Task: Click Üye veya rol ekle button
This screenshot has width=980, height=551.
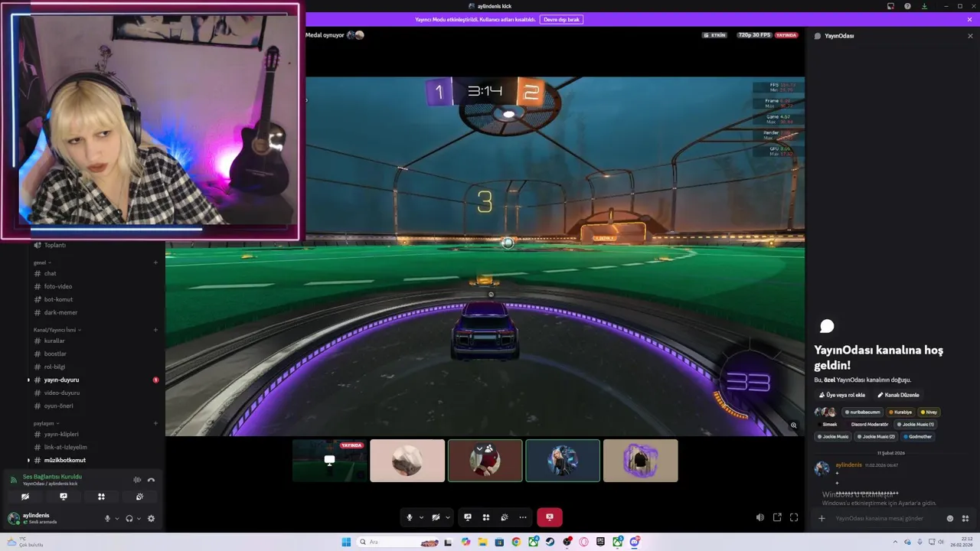Action: pyautogui.click(x=842, y=395)
